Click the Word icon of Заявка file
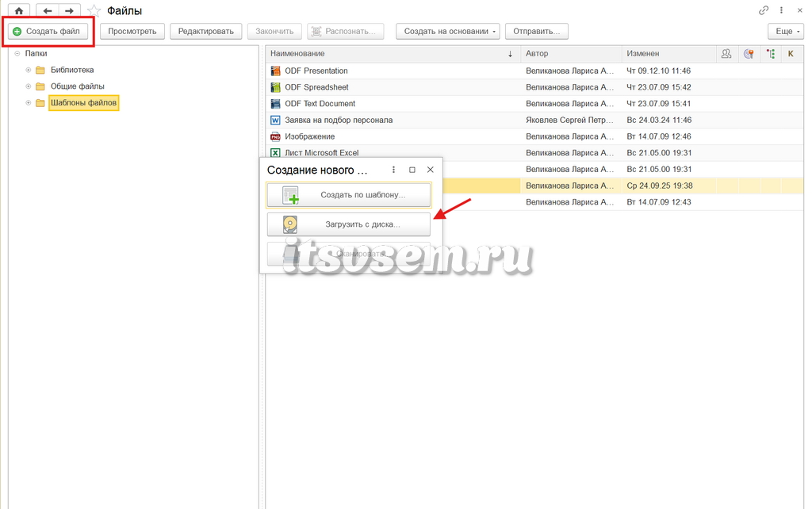 pyautogui.click(x=275, y=121)
